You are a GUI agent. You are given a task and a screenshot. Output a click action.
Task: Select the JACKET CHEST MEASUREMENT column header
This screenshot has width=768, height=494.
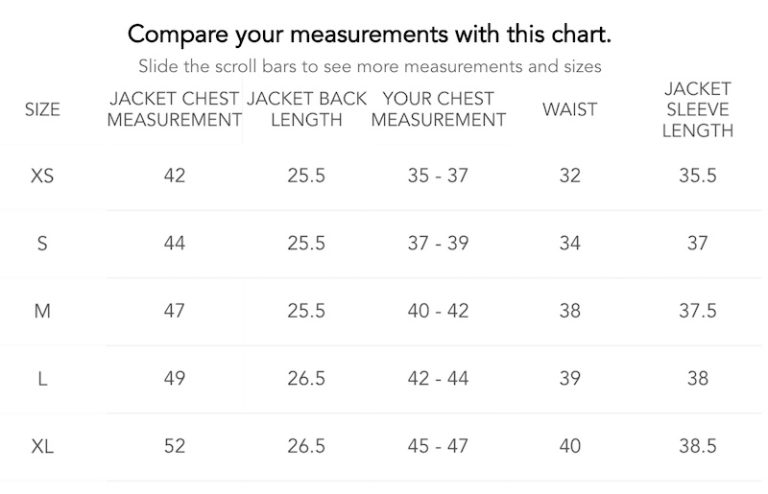tap(174, 109)
